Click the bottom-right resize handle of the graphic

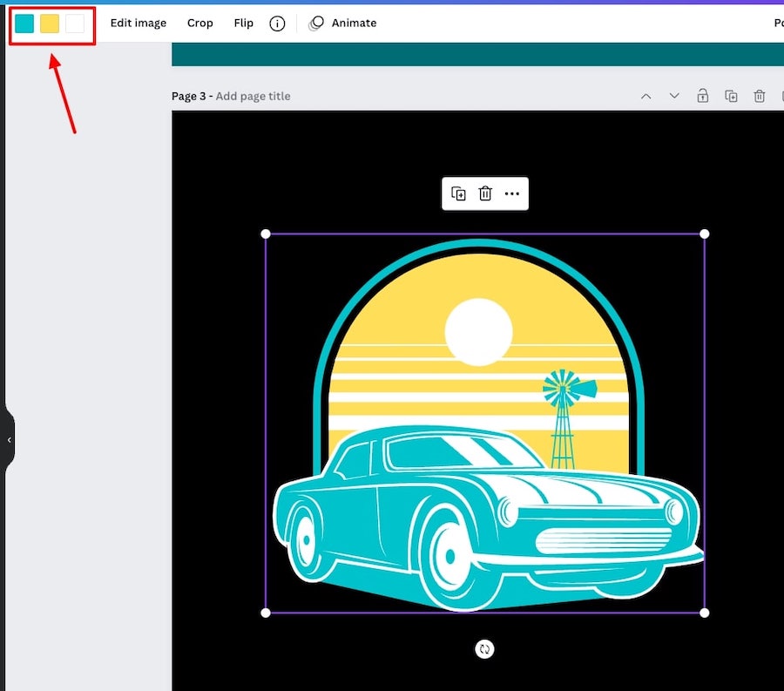(705, 613)
